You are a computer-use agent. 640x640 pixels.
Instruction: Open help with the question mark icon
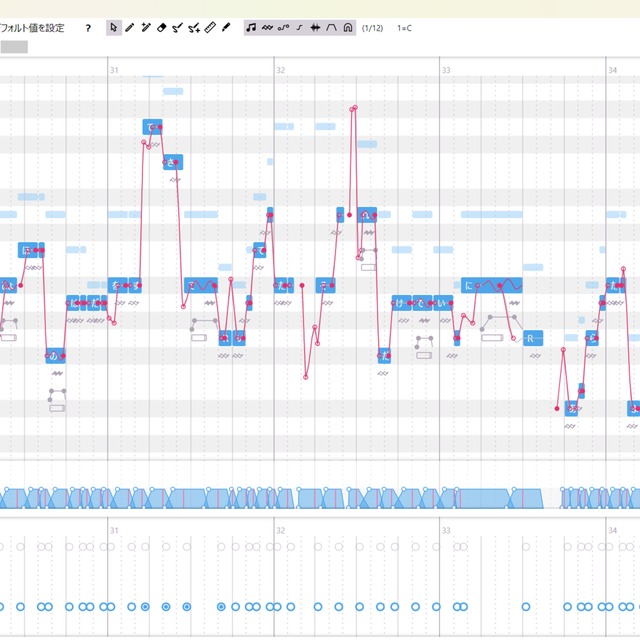click(88, 28)
